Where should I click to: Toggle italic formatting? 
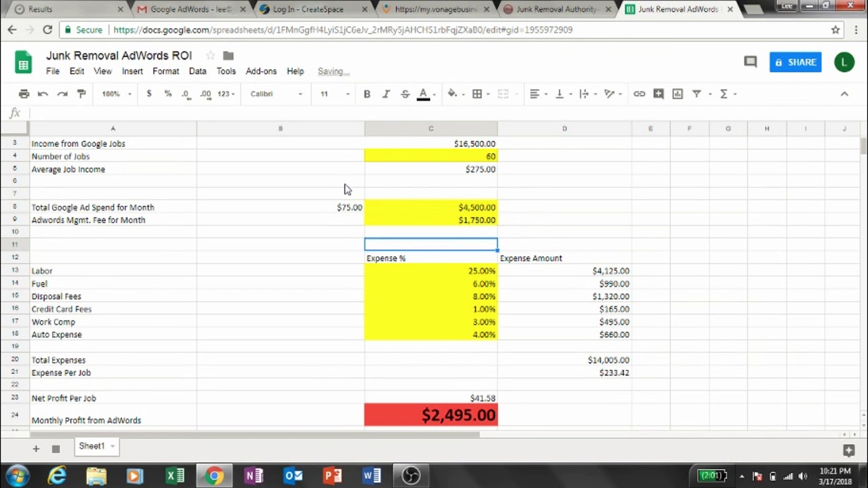[386, 94]
